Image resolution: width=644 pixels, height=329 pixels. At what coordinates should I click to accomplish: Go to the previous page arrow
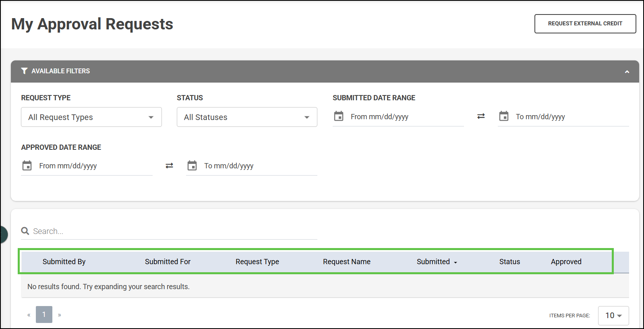coord(29,315)
